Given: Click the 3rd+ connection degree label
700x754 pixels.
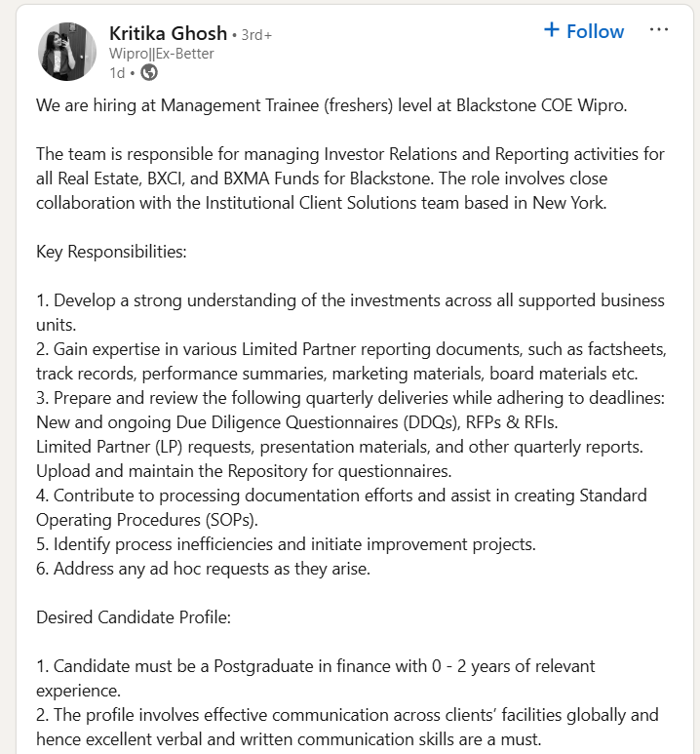Looking at the screenshot, I should [x=256, y=35].
